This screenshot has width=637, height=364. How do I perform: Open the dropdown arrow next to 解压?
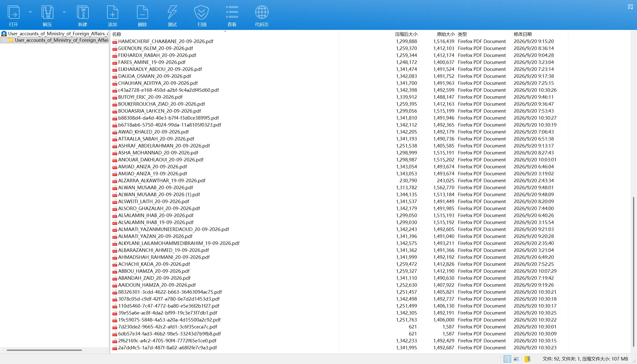tap(64, 12)
